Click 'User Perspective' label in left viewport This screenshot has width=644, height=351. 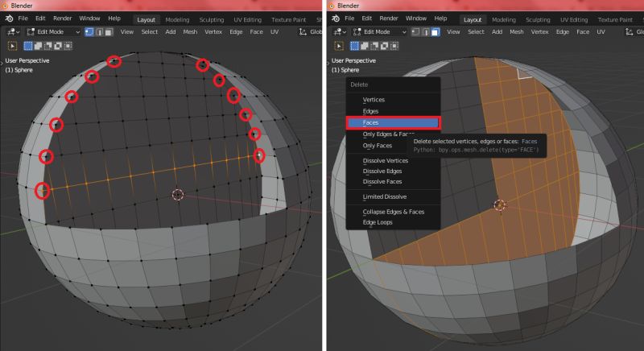pos(27,60)
